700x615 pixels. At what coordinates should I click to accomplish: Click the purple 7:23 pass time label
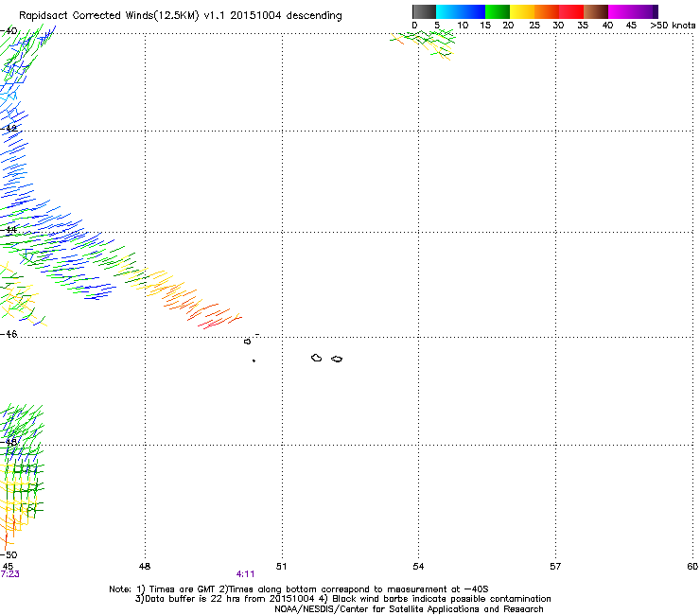point(9,574)
